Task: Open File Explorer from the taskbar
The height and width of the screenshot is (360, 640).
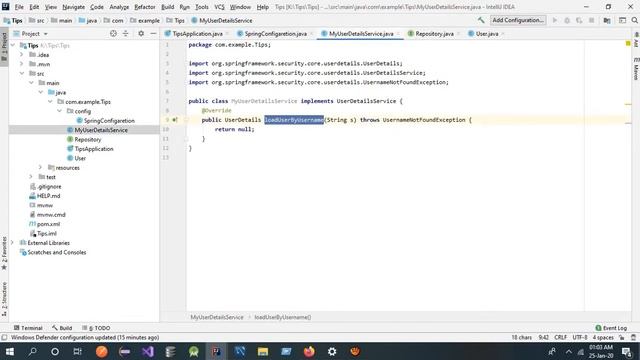Action: 263,351
